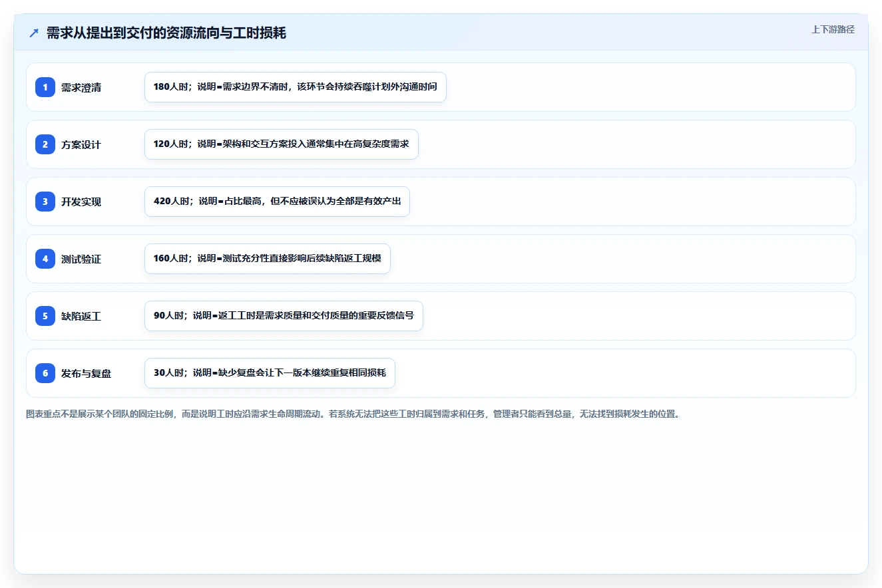Image resolution: width=882 pixels, height=588 pixels.
Task: Click the footnote starting with 图表重点不是展示
Action: click(x=353, y=414)
